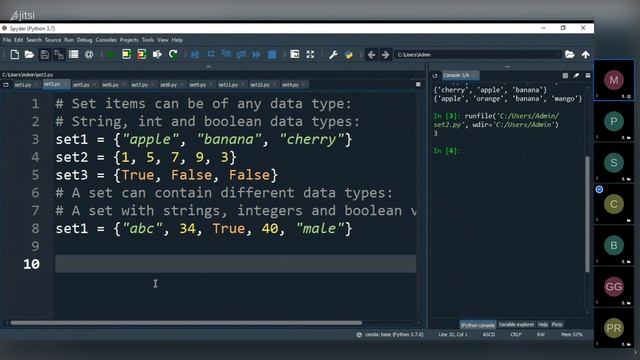
Task: Interrupt the kernel with the stop square
Action: pyautogui.click(x=565, y=76)
